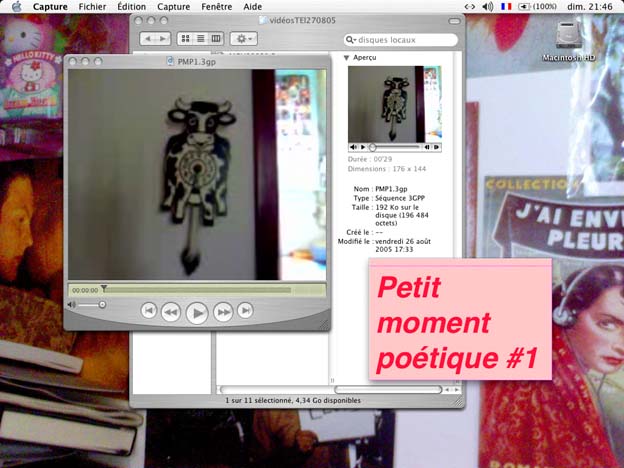
Task: Click the cow clock video frame
Action: [197, 175]
